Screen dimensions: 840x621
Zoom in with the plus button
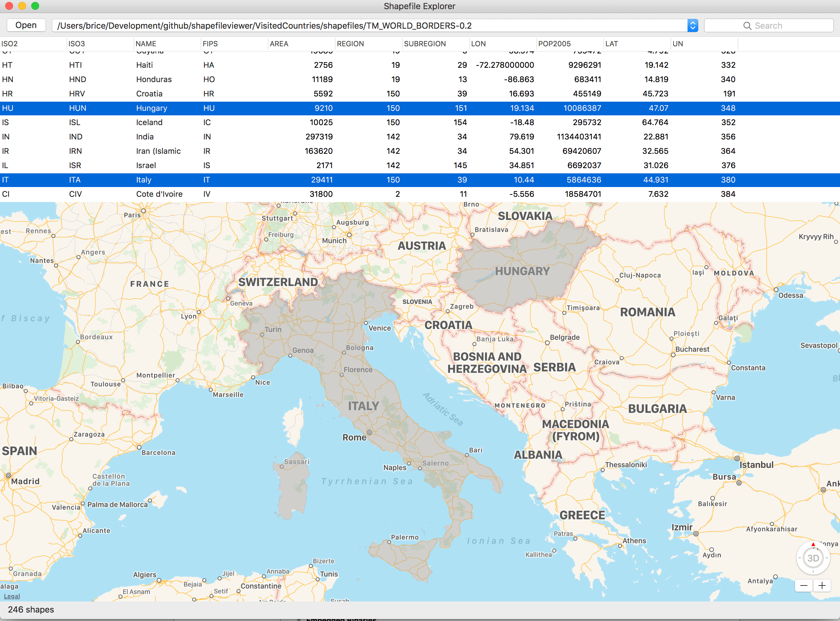point(822,586)
